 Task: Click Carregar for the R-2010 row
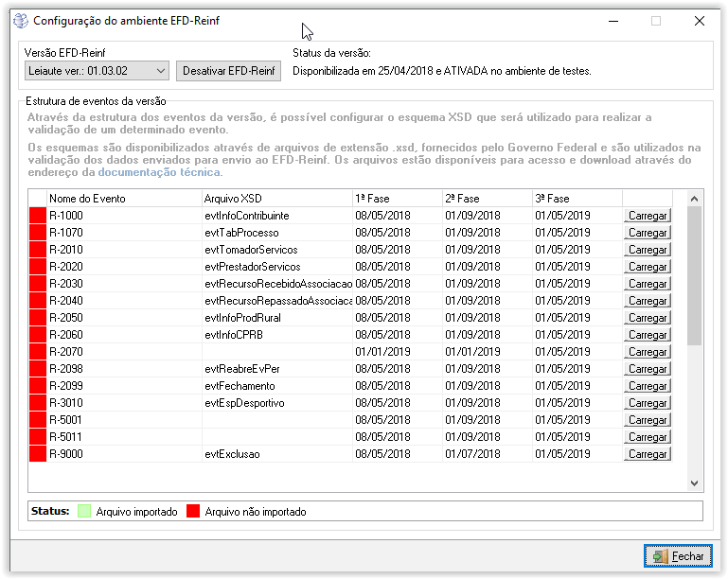pos(648,250)
